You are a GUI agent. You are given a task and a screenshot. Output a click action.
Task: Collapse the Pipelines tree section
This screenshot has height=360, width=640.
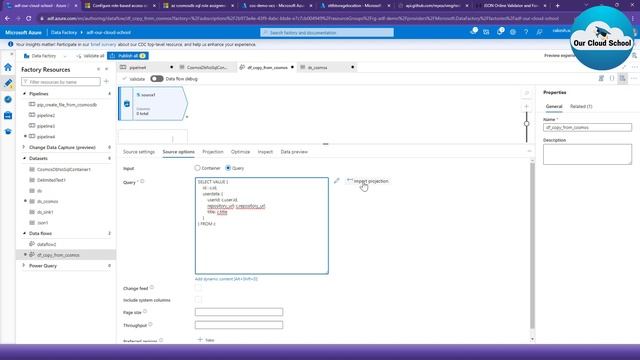tap(24, 94)
